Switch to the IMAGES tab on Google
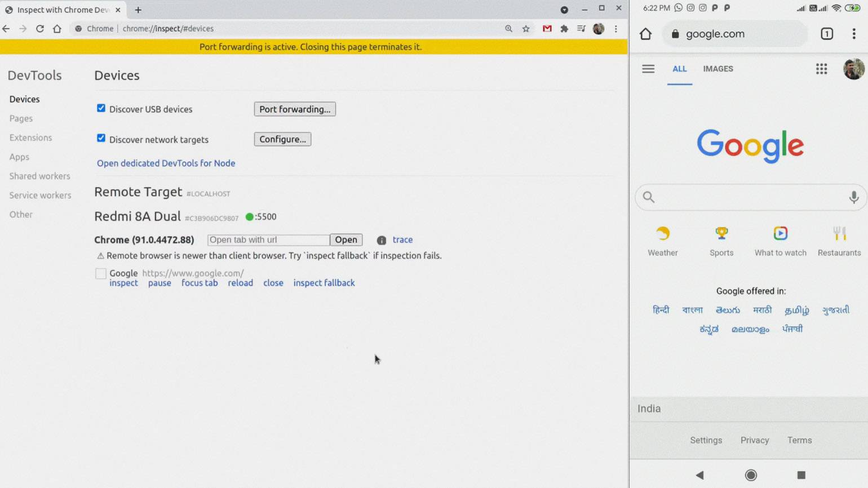The image size is (868, 488). click(718, 69)
